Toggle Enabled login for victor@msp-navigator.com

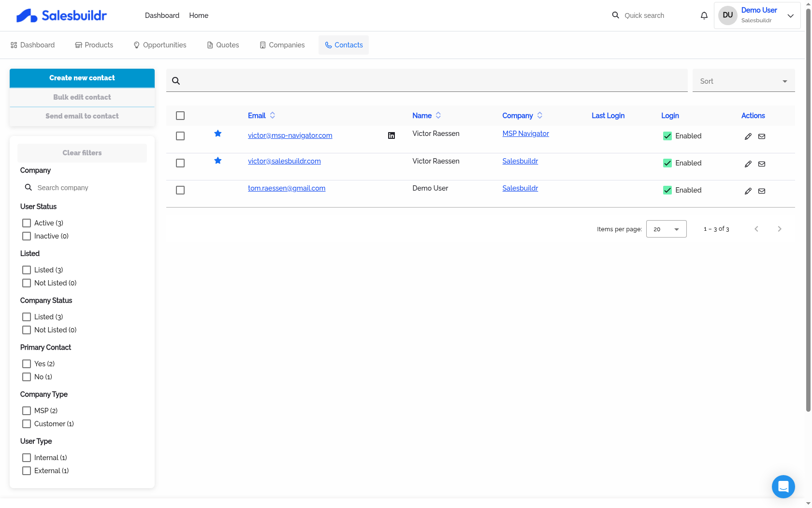tap(667, 136)
